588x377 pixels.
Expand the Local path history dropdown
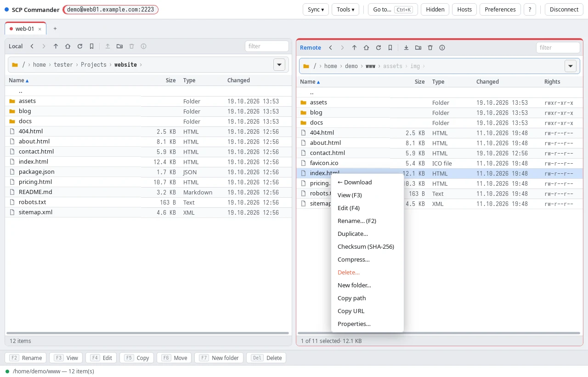(279, 64)
